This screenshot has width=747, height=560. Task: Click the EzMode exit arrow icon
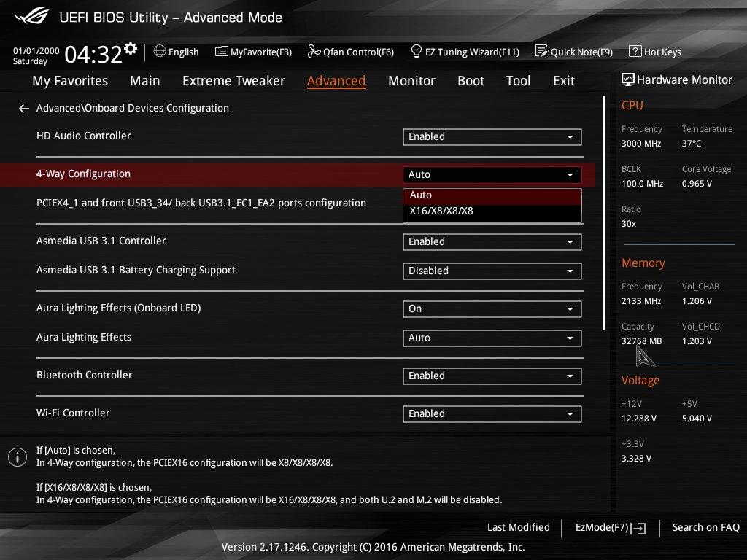click(x=638, y=528)
